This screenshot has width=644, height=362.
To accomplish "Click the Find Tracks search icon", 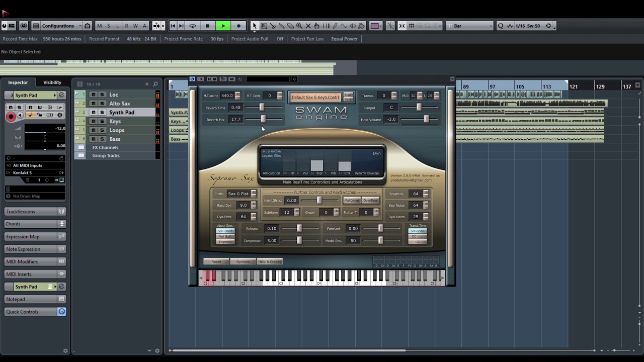I will click(x=155, y=84).
